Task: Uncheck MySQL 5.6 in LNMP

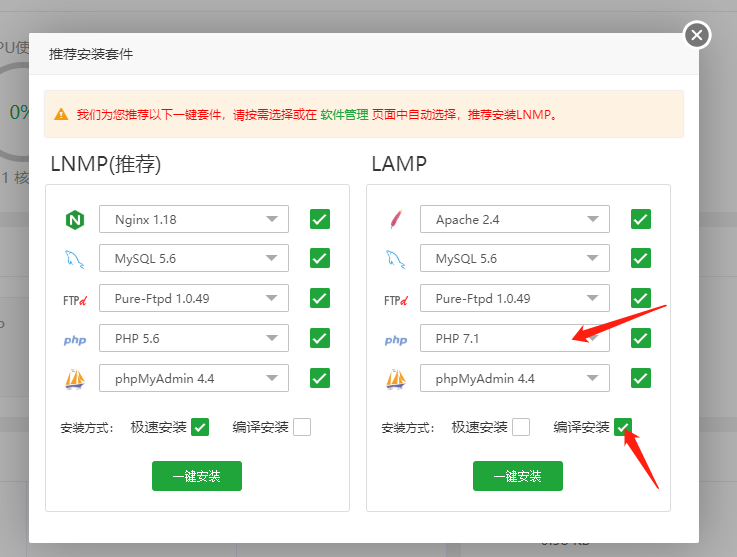Action: pos(320,258)
